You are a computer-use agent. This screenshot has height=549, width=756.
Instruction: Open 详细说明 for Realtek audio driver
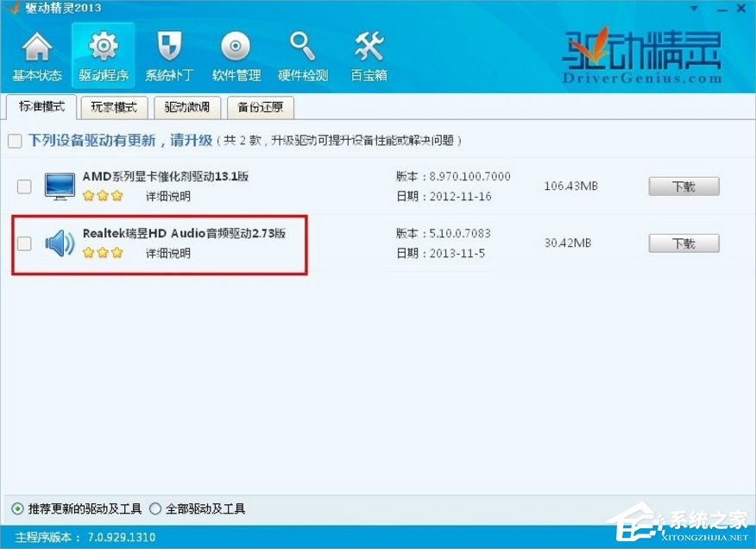click(167, 256)
